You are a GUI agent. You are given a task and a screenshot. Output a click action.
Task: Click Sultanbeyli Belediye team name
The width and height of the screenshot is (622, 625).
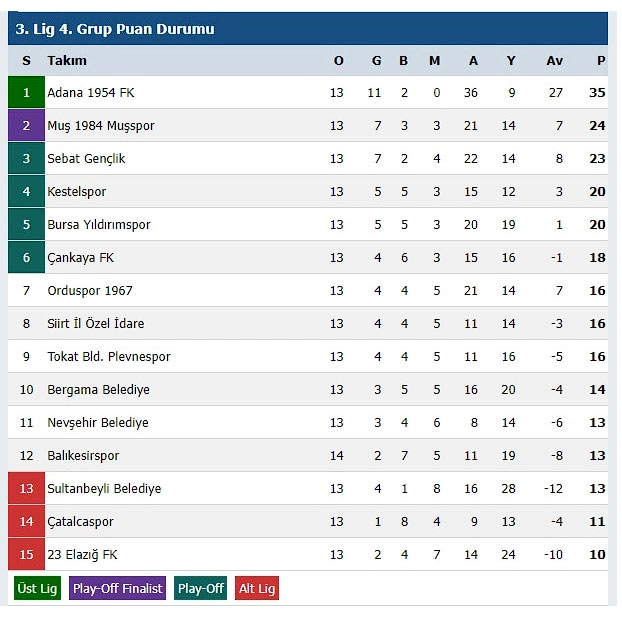pyautogui.click(x=104, y=489)
